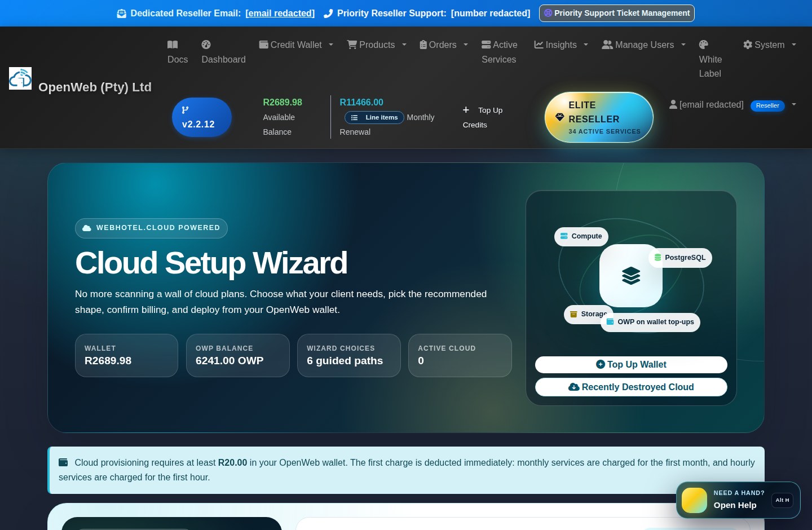Expand the Manage Users dropdown menu

[683, 45]
